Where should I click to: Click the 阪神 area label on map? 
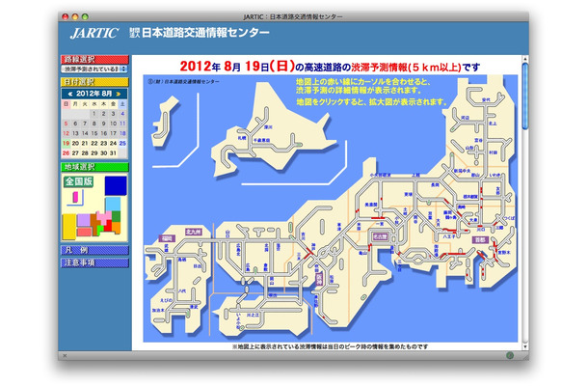(x=319, y=279)
